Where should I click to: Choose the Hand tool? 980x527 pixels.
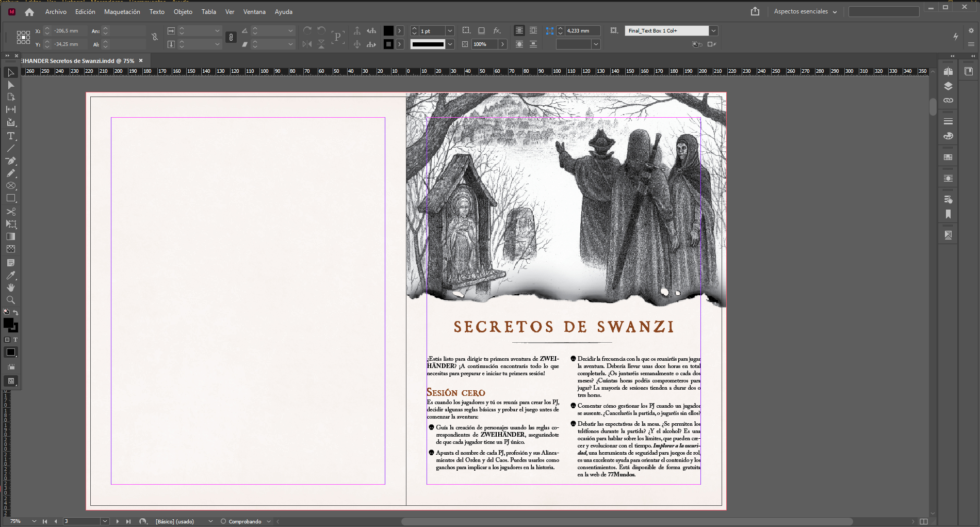point(10,288)
